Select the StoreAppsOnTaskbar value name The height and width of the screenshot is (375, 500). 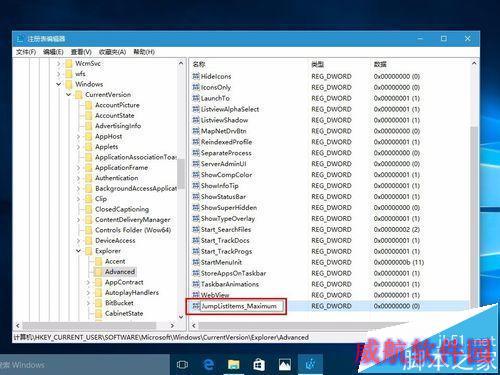click(x=233, y=273)
